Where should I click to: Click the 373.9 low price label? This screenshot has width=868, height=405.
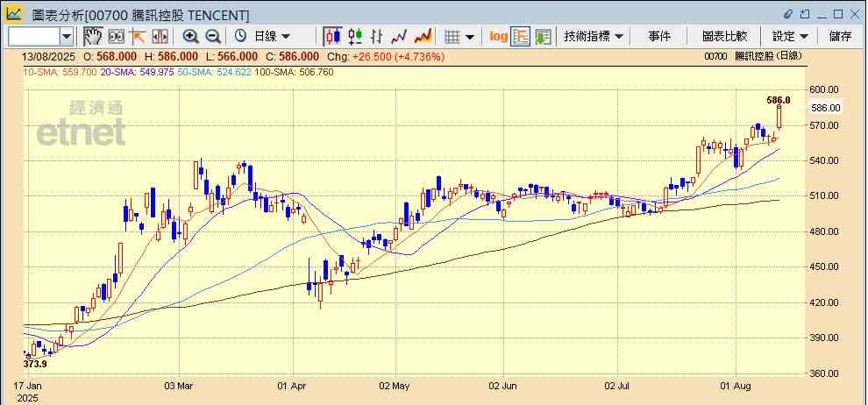click(x=35, y=364)
